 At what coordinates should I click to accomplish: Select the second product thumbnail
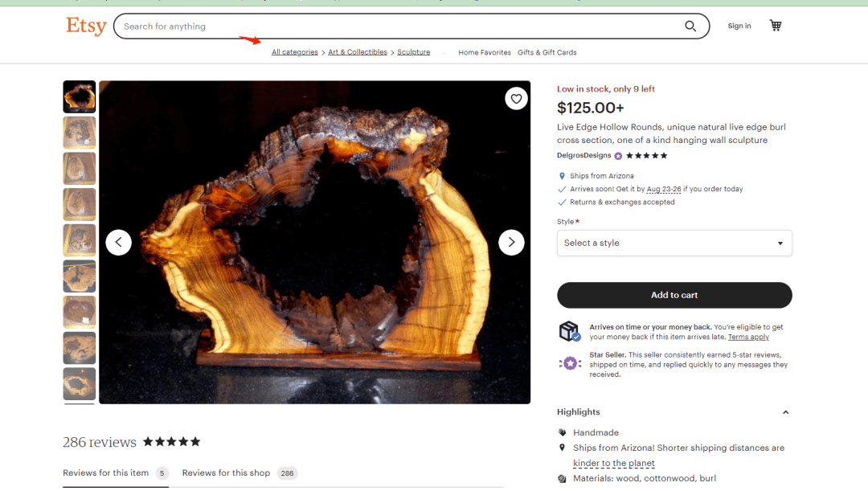(x=80, y=133)
